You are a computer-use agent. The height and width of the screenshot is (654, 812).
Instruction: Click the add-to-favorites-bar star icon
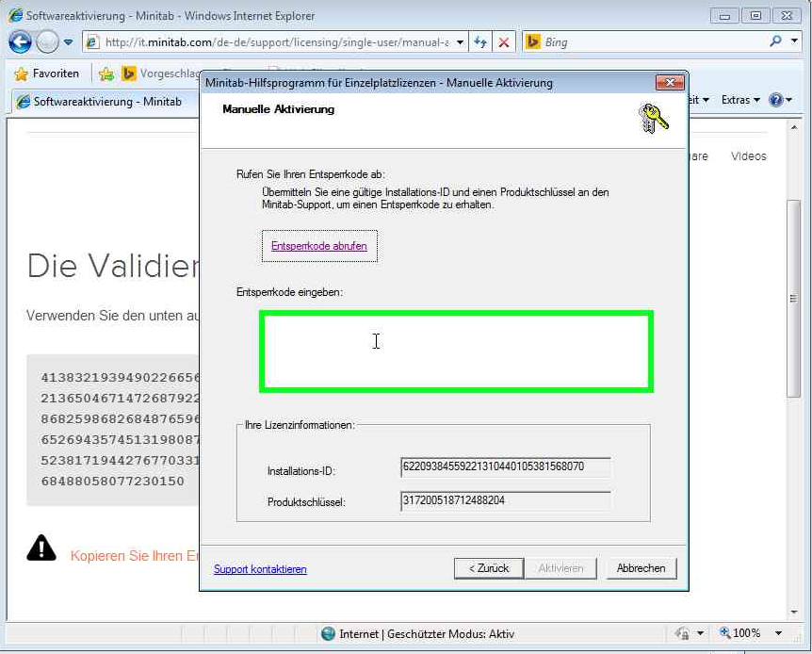pos(106,74)
